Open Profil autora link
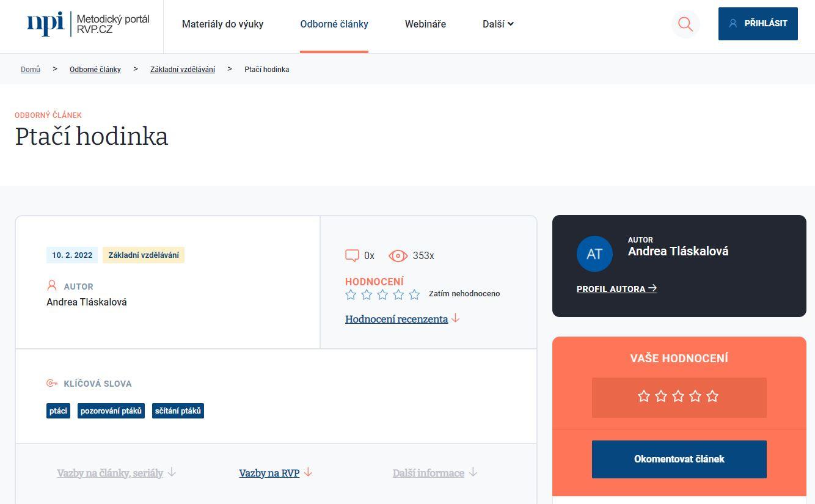This screenshot has width=815, height=504. [616, 289]
